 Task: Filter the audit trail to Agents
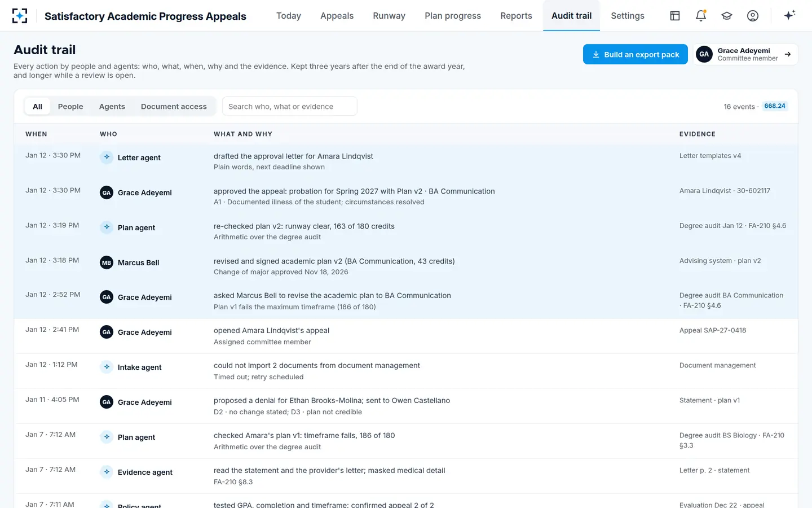tap(112, 106)
